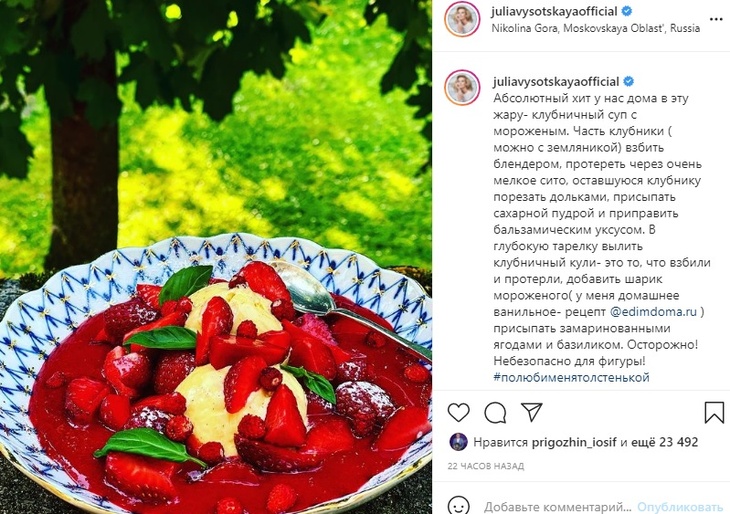Open prigozhin_iosif profile from likes
The height and width of the screenshot is (514, 730).
tap(575, 442)
